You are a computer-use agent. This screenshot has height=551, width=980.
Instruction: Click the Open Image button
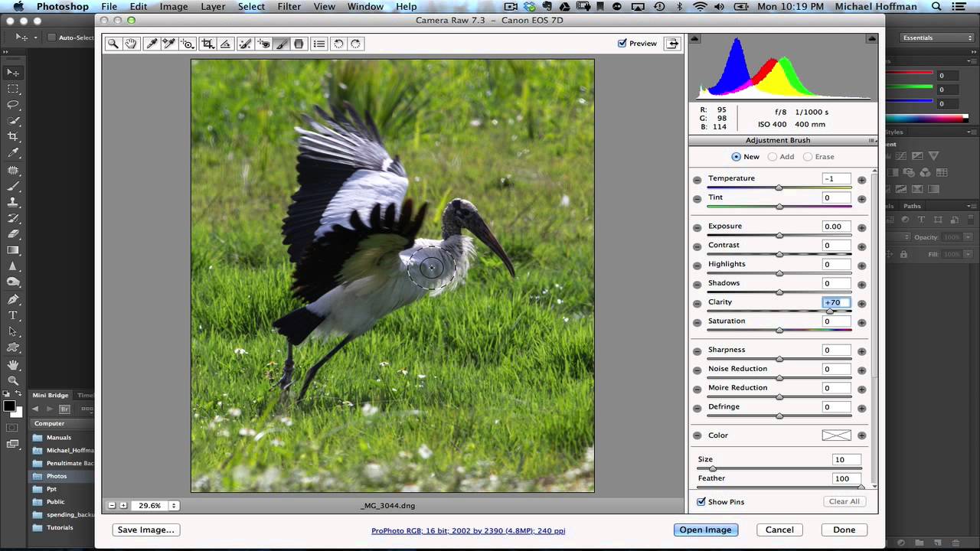(705, 530)
